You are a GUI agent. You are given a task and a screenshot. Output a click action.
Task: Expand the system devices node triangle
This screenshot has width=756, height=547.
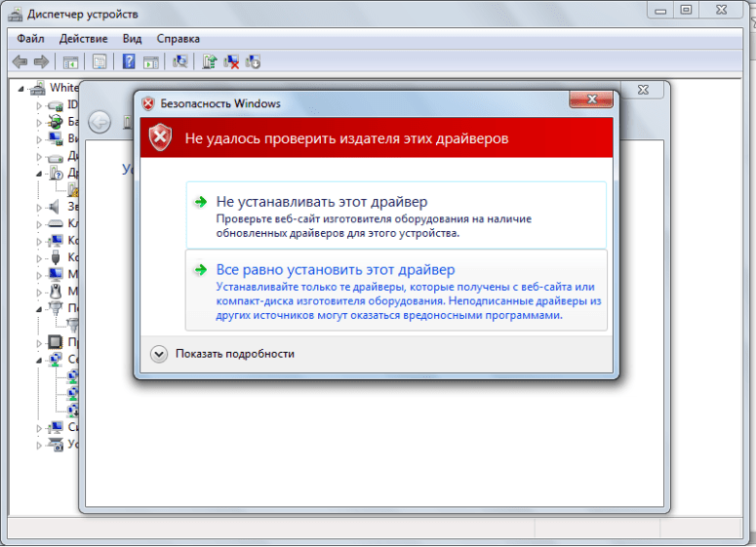[x=39, y=428]
